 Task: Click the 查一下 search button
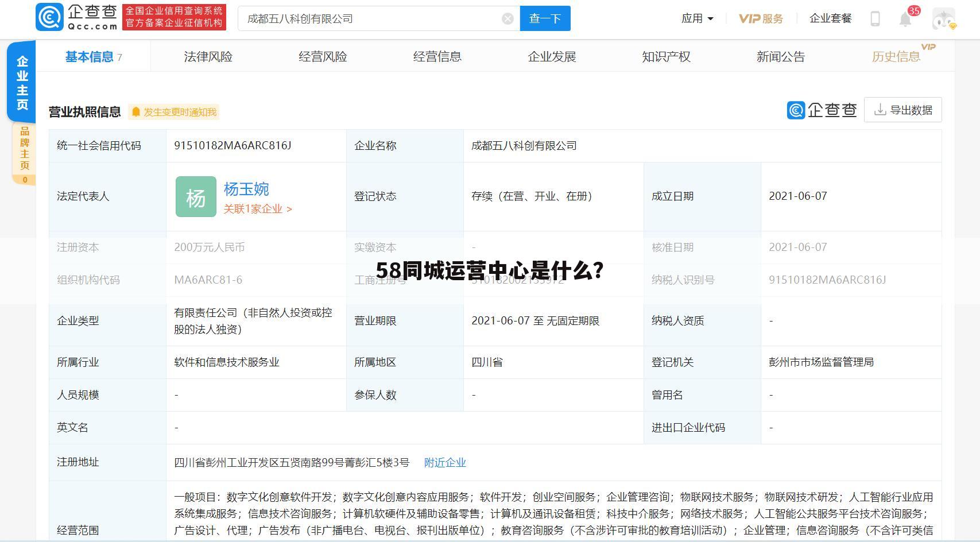545,18
